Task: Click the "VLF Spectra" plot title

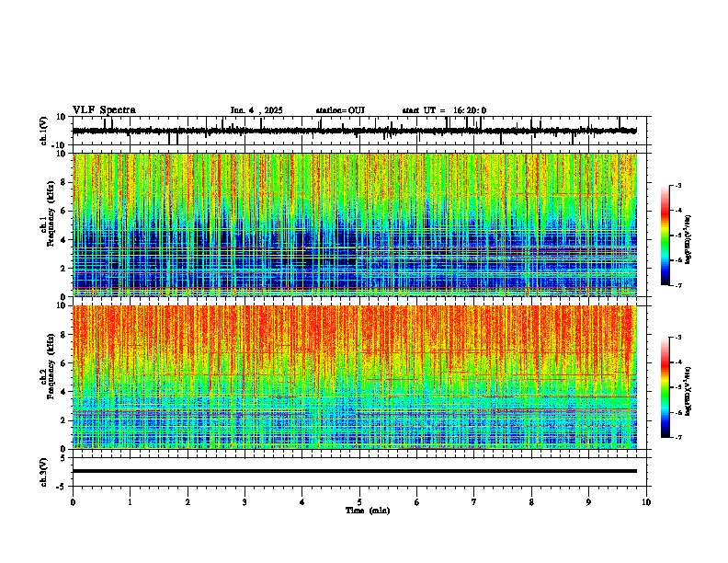Action: click(104, 110)
